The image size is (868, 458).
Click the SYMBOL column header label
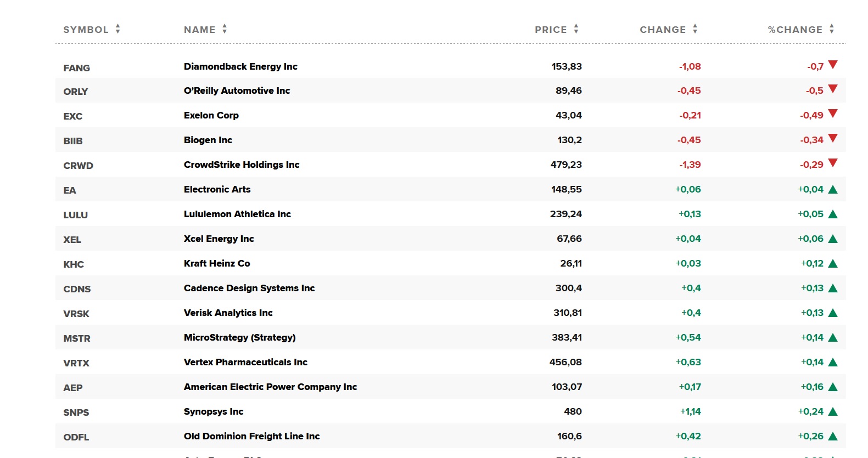click(x=86, y=30)
